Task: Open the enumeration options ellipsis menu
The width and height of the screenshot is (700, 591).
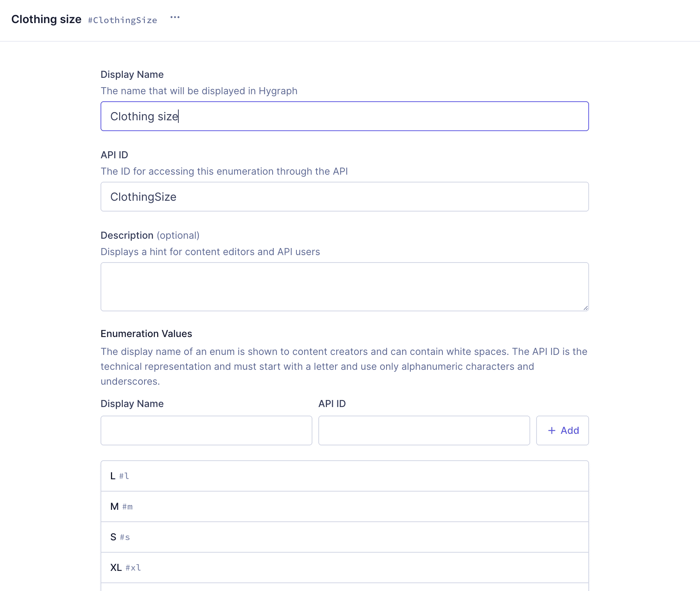Action: coord(175,17)
